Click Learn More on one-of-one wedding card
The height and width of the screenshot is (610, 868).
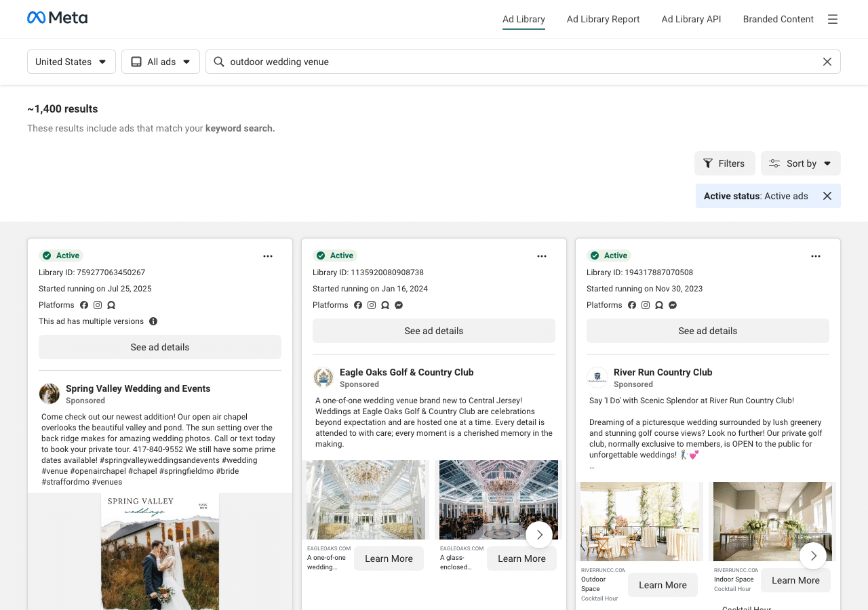(389, 558)
